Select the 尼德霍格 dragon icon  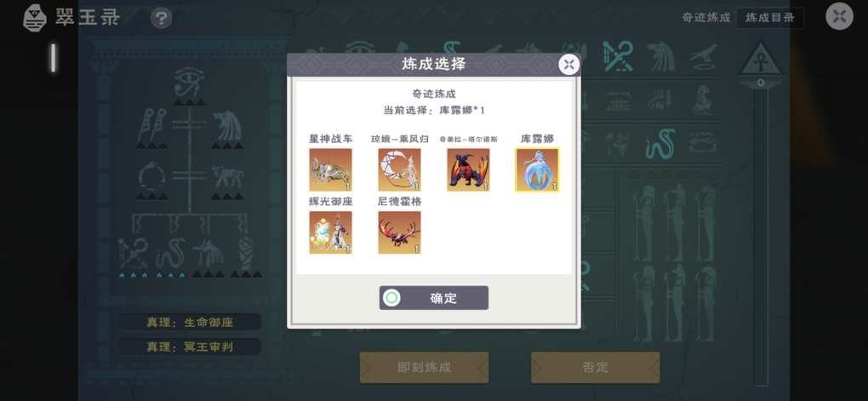coord(399,232)
